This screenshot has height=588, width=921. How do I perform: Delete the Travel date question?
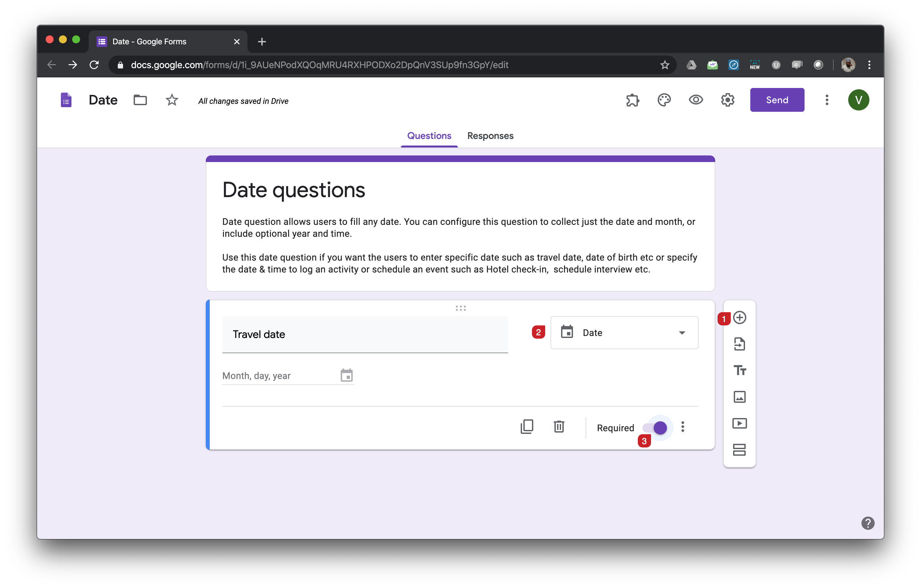pos(559,427)
